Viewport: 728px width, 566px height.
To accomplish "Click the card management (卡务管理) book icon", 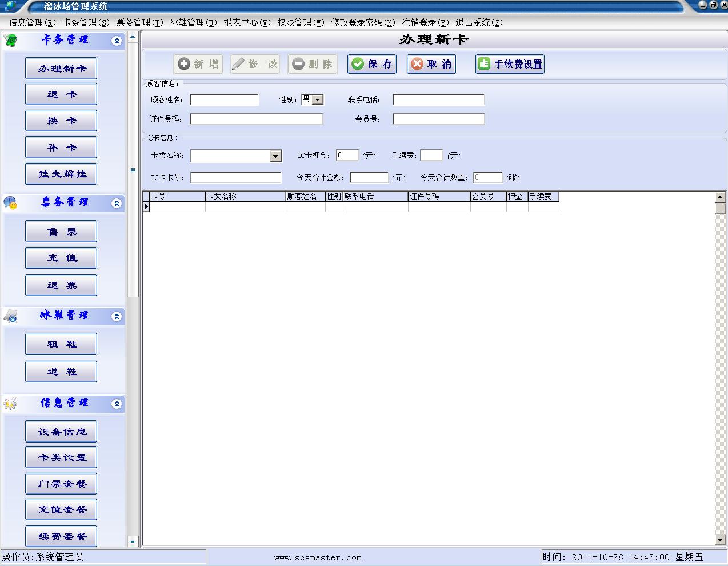I will point(10,41).
